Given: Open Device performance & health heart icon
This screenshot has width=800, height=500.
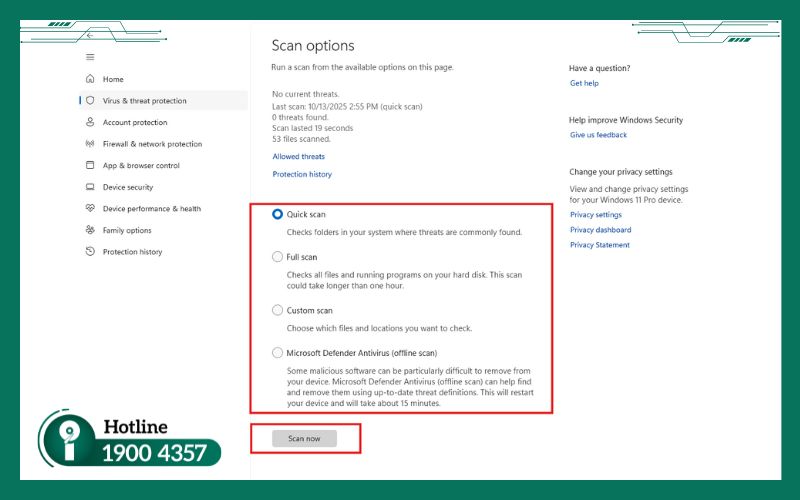Looking at the screenshot, I should point(90,209).
